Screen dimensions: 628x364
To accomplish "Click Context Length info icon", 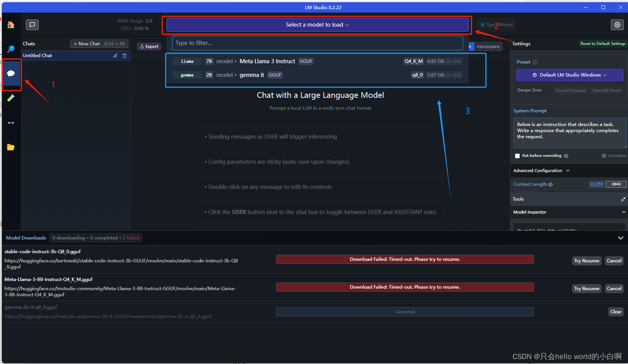I will coord(550,185).
